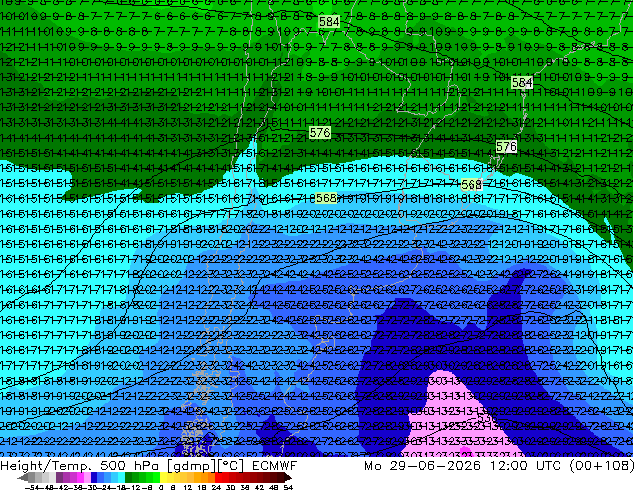
Task: Click the western 576 contour label
Action: (x=320, y=132)
